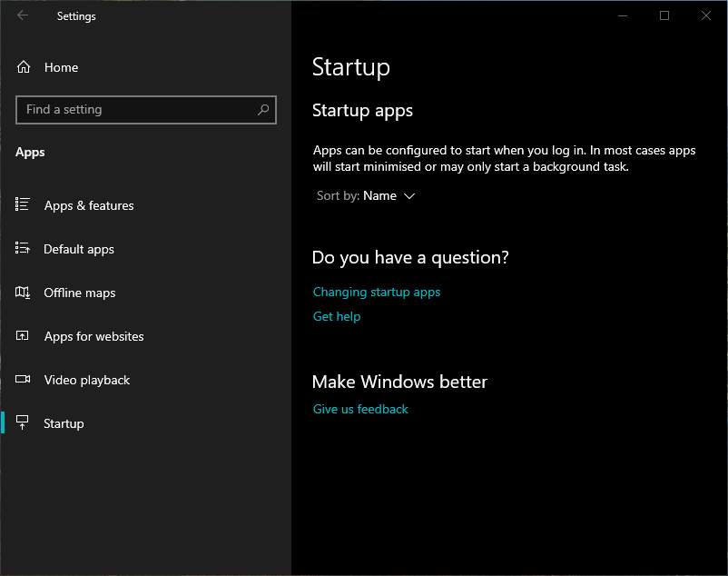Open Video playback using its film icon

pyautogui.click(x=23, y=380)
